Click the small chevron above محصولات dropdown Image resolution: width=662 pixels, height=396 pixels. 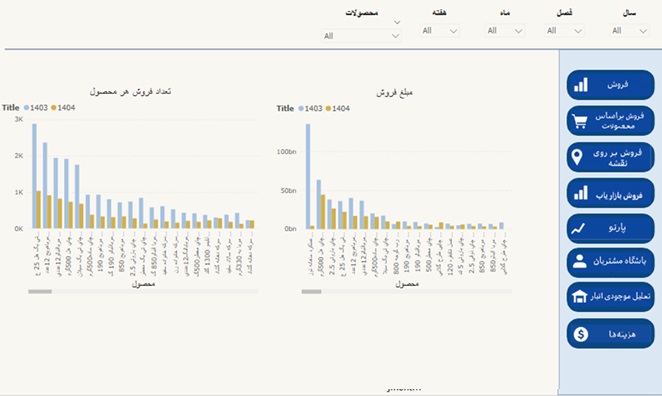tap(396, 22)
